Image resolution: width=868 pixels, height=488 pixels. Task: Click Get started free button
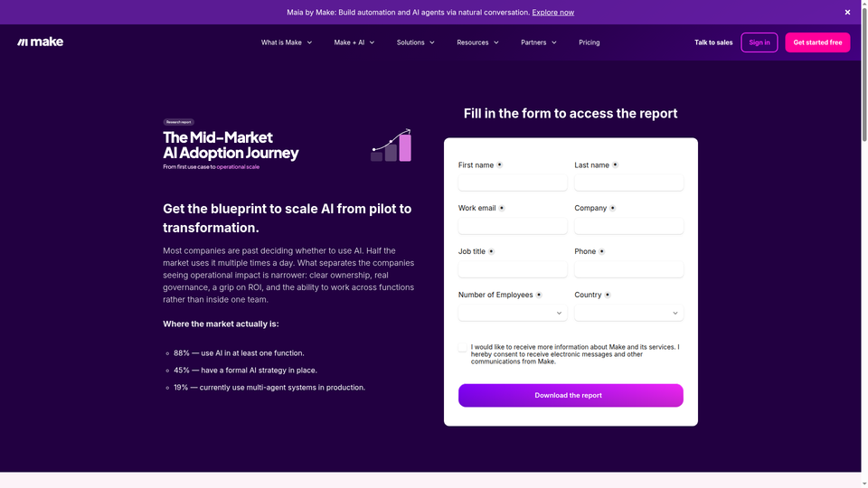click(x=817, y=42)
